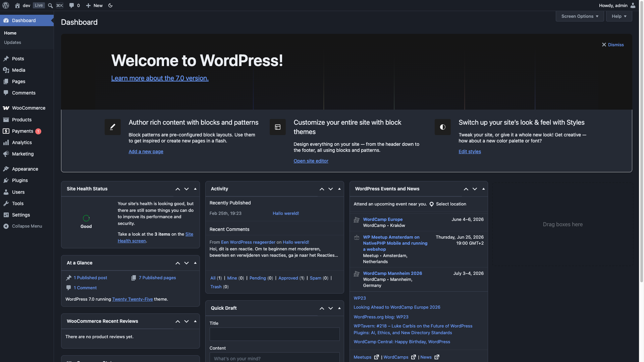Move Site Health Status box down
Image resolution: width=644 pixels, height=362 pixels.
(186, 189)
